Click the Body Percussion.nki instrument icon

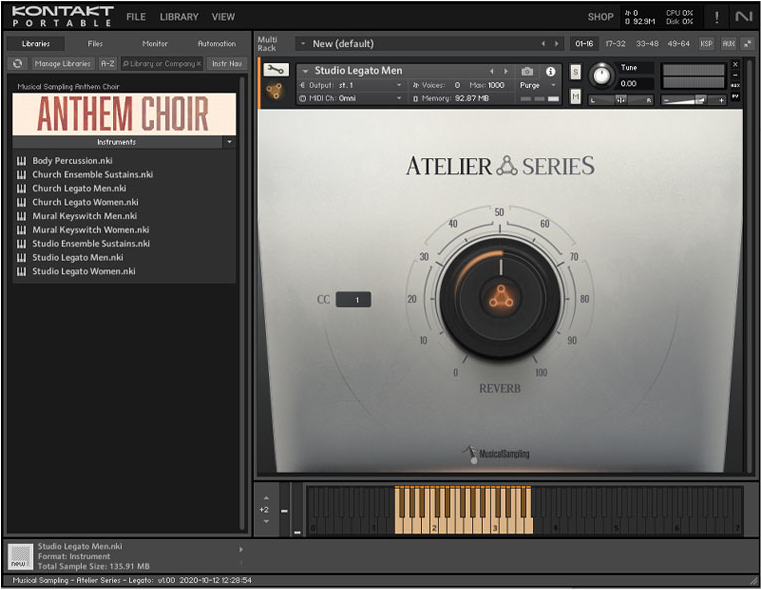point(21,161)
